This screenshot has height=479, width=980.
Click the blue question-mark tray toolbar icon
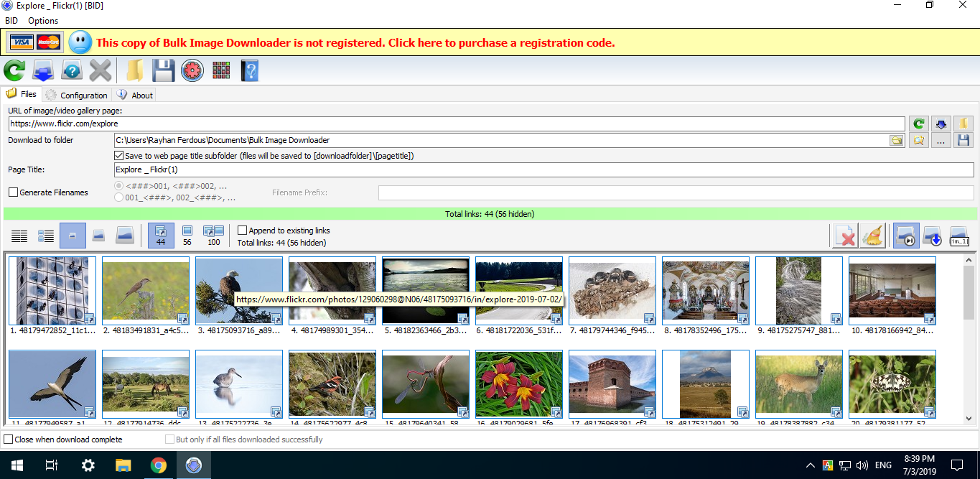(72, 70)
